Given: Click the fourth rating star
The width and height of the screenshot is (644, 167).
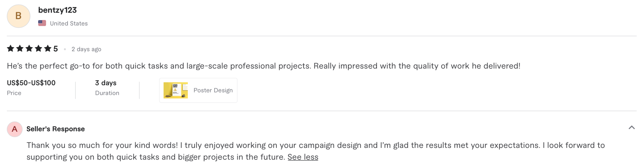Looking at the screenshot, I should click(x=39, y=49).
